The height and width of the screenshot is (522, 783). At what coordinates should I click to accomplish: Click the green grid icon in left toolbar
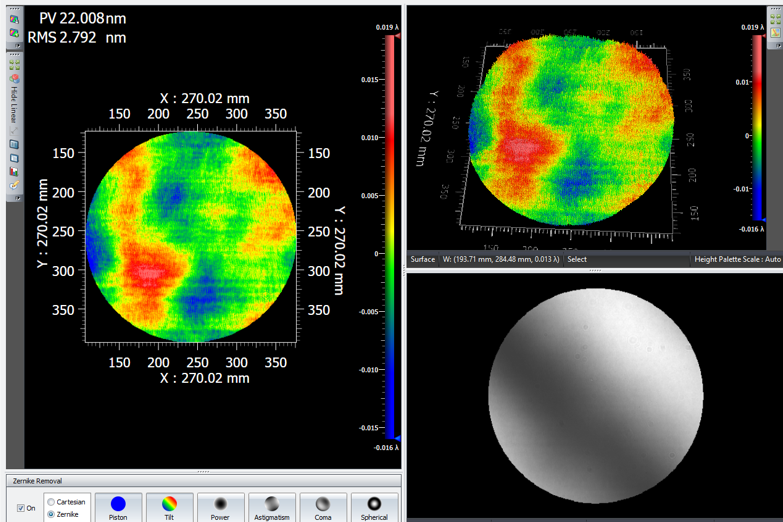tap(15, 65)
